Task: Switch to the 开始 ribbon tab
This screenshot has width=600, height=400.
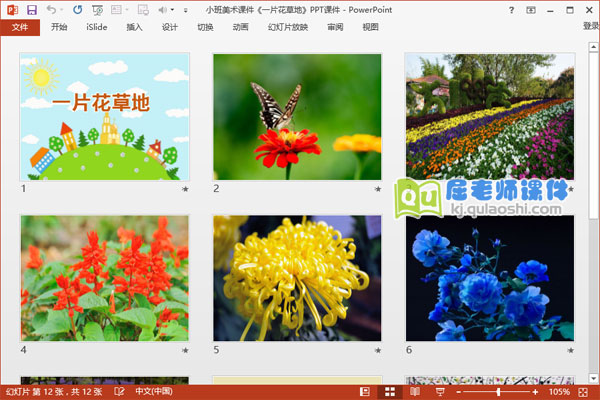Action: (x=59, y=27)
